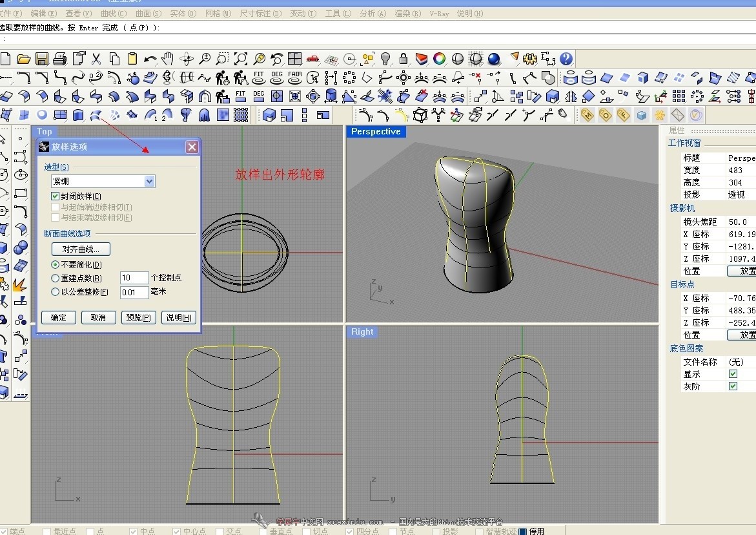Click 确定 to confirm the loft options

coord(58,317)
